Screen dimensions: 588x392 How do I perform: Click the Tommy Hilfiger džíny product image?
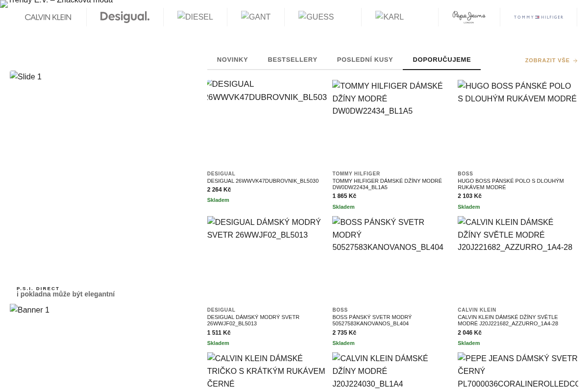(x=392, y=123)
